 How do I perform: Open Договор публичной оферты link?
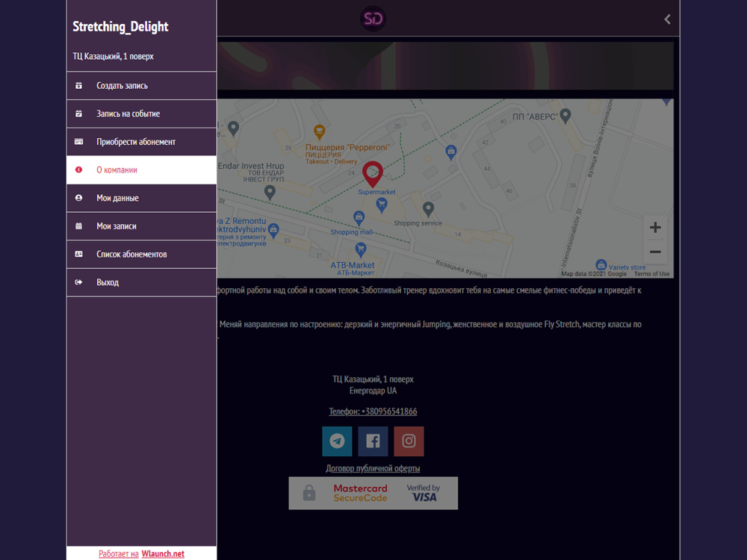pos(373,468)
